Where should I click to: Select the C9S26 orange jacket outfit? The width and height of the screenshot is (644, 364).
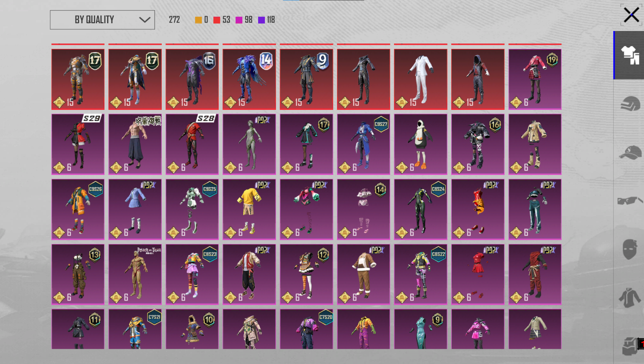78,209
